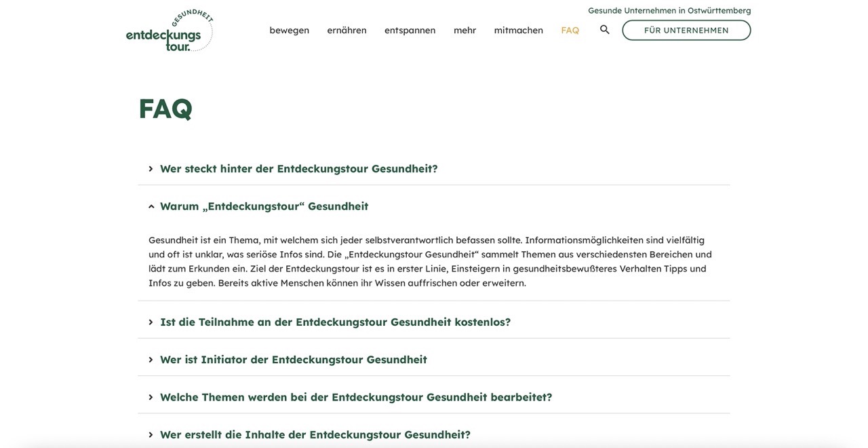Image resolution: width=868 pixels, height=448 pixels.
Task: Click the magnifying glass search icon
Action: (x=604, y=30)
